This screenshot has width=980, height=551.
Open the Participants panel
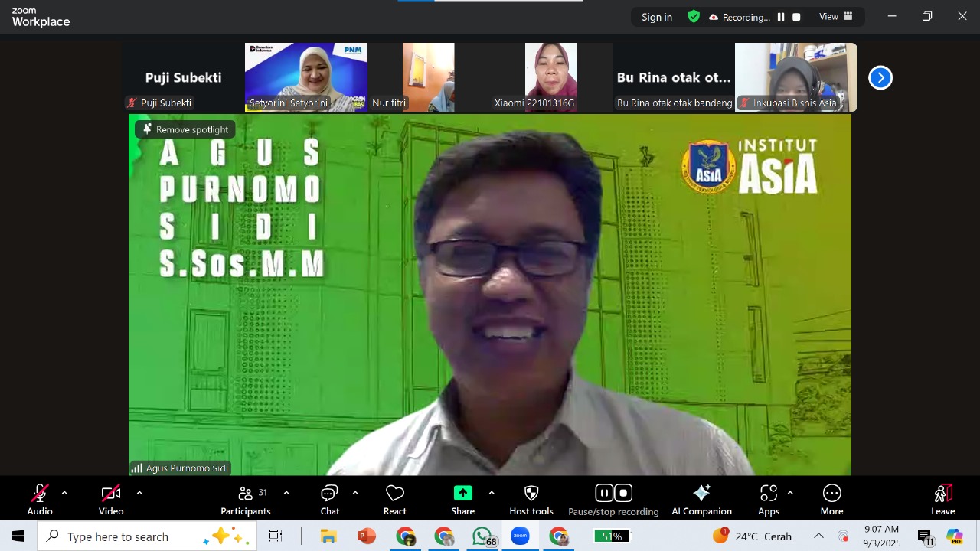tap(246, 499)
